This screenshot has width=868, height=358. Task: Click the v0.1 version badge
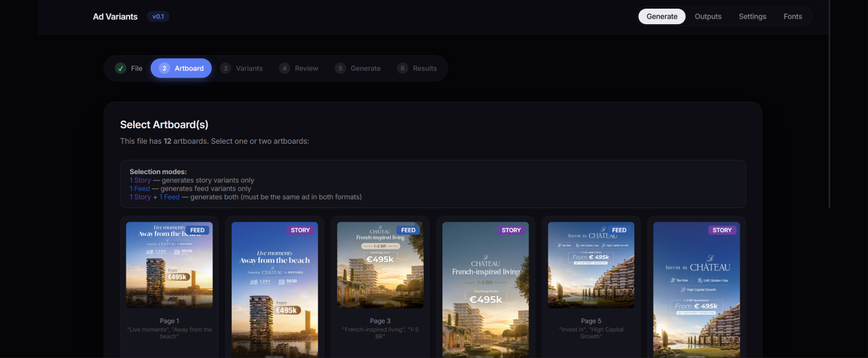[x=158, y=17]
